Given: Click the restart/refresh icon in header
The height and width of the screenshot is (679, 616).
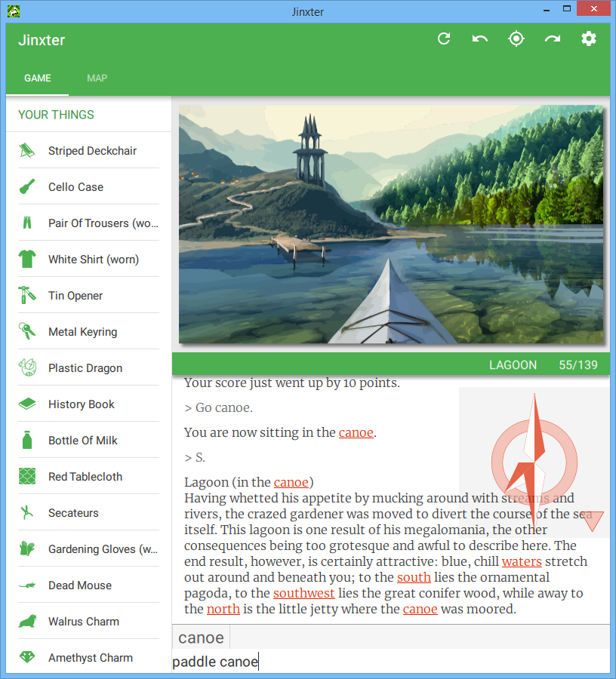Looking at the screenshot, I should pos(444,39).
